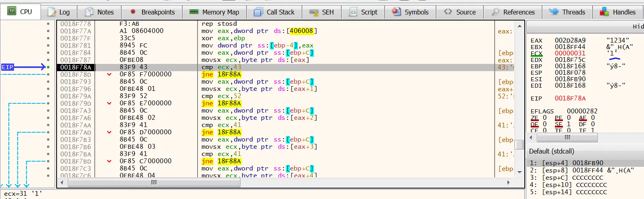The image size is (644, 199).
Task: Click the registers panel horizontal scrollbar thumb
Action: pyautogui.click(x=567, y=137)
